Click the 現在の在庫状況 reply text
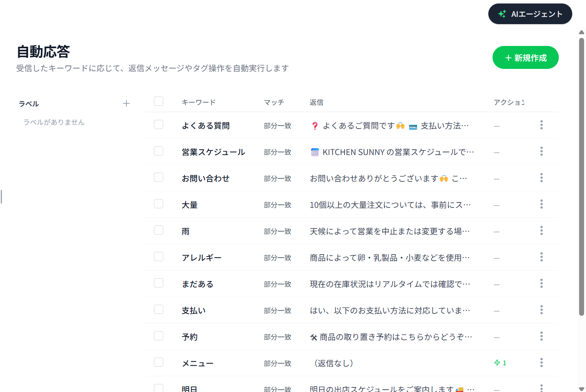Screen dimensions: 586x392 390,284
